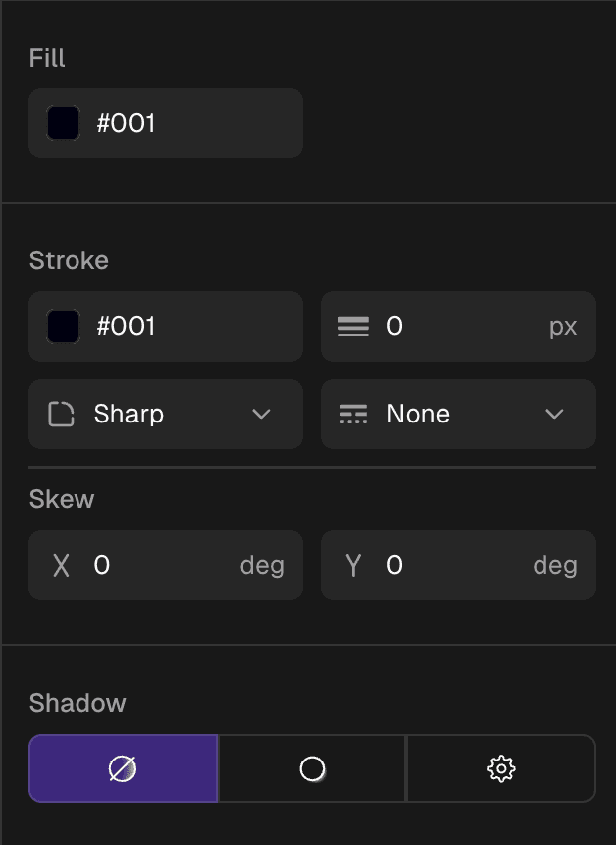Screen dimensions: 616x845
Task: Open the None stroke style dropdown
Action: pyautogui.click(x=556, y=414)
